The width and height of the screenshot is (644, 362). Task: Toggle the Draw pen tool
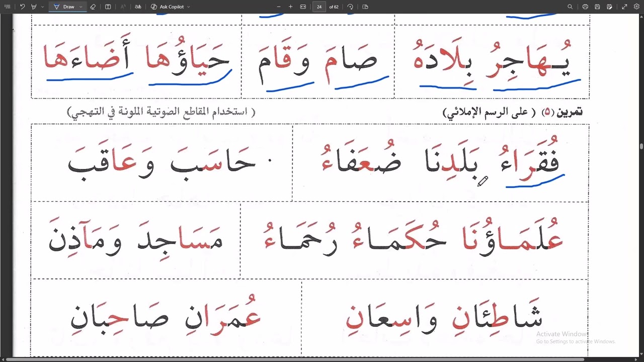(x=64, y=7)
